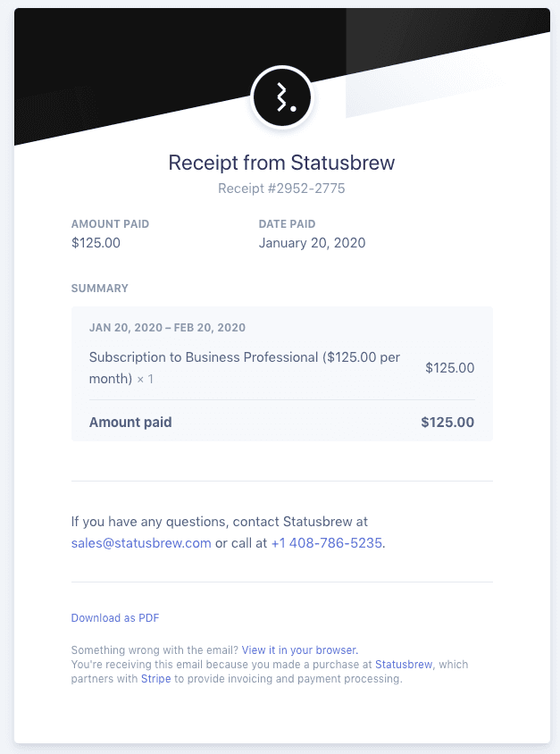Click the Download as PDF link

point(115,618)
